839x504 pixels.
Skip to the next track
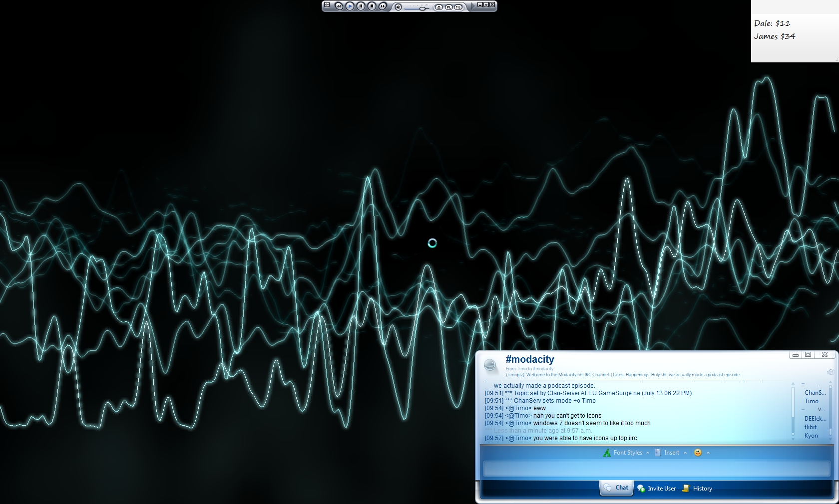point(383,6)
